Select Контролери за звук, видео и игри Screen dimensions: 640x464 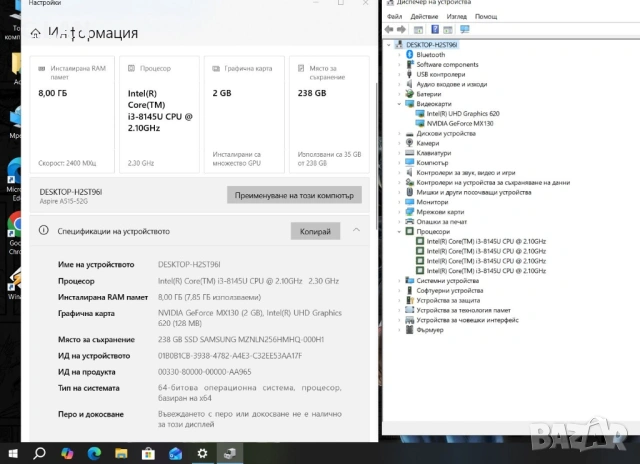465,173
